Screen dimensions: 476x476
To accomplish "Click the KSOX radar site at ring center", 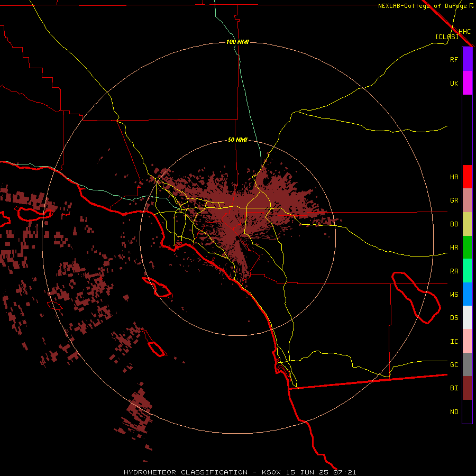I will (237, 237).
